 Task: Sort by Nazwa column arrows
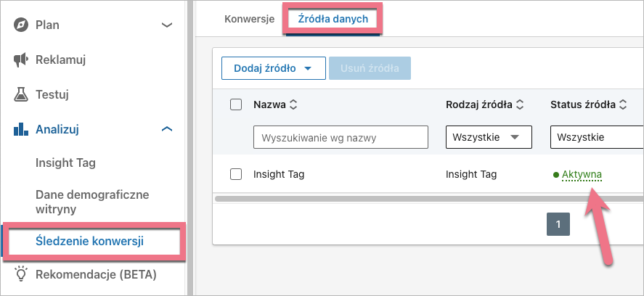(293, 105)
